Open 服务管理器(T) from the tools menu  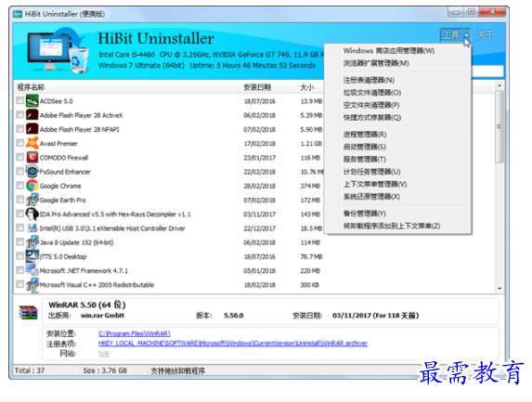(x=397, y=160)
